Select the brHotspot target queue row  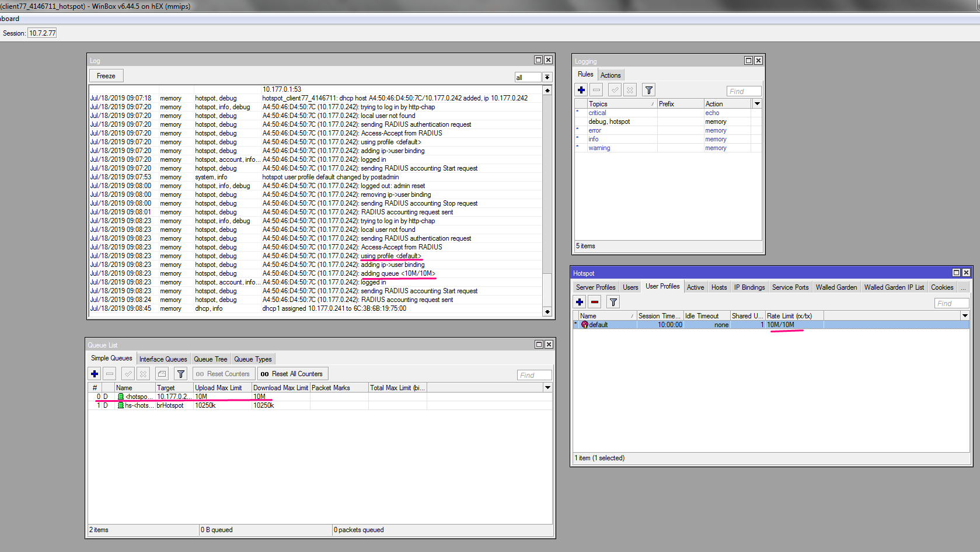pos(320,405)
